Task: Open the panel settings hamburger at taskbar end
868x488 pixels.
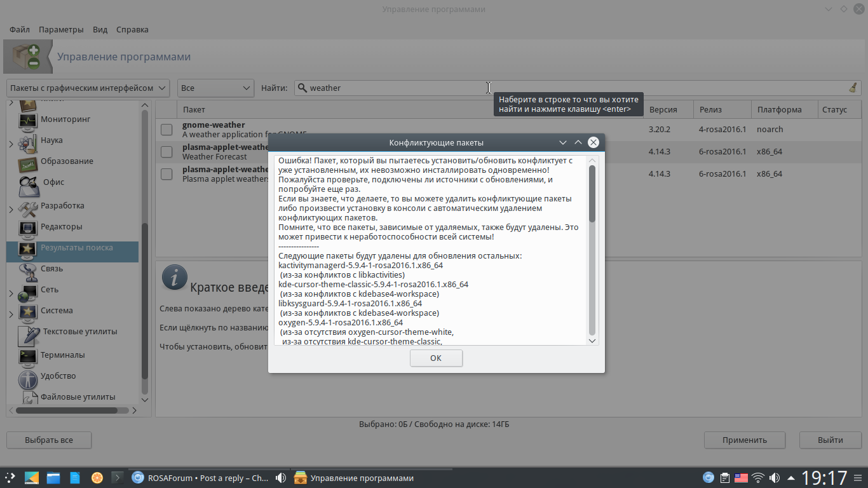Action: pyautogui.click(x=858, y=478)
